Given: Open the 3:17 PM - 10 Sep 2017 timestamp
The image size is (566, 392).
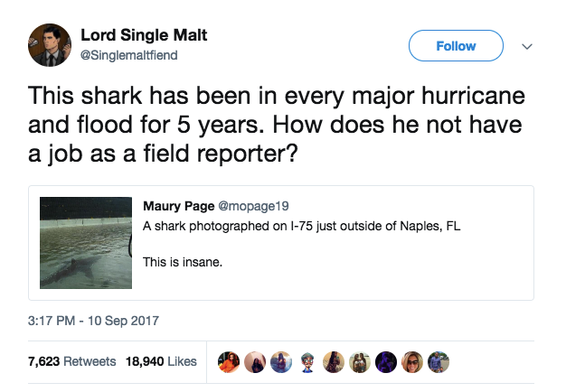Looking at the screenshot, I should coord(93,321).
